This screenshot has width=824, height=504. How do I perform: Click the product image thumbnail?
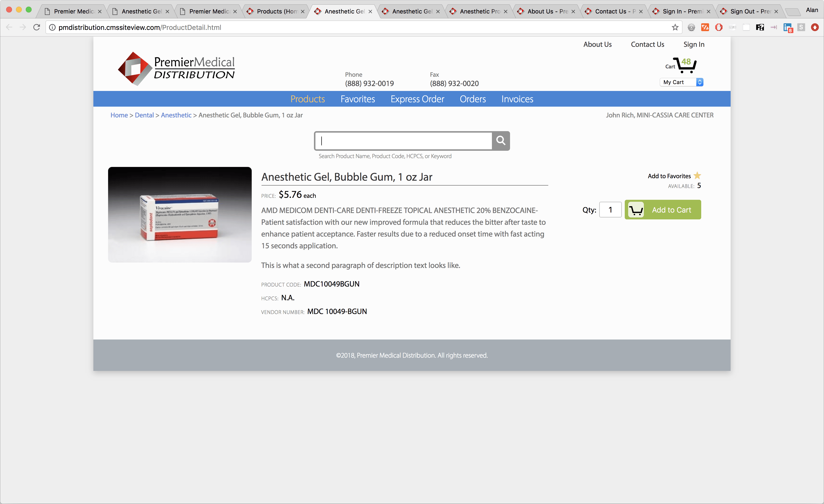tap(180, 214)
